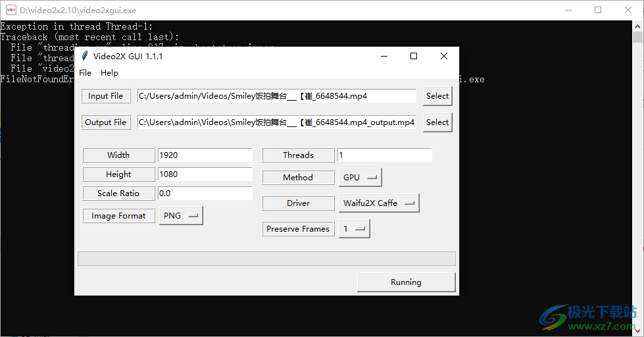Click the Output File label button

pos(105,122)
